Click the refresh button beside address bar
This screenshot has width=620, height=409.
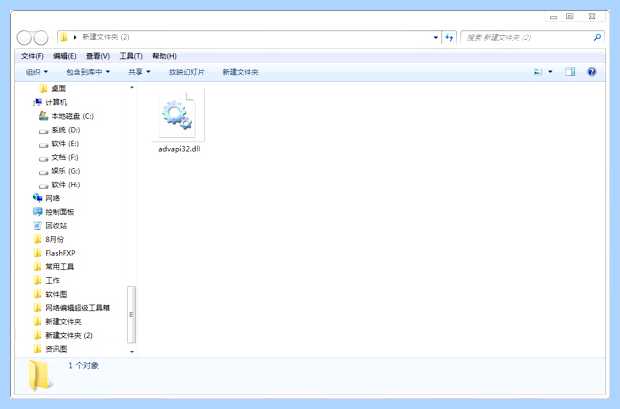449,38
